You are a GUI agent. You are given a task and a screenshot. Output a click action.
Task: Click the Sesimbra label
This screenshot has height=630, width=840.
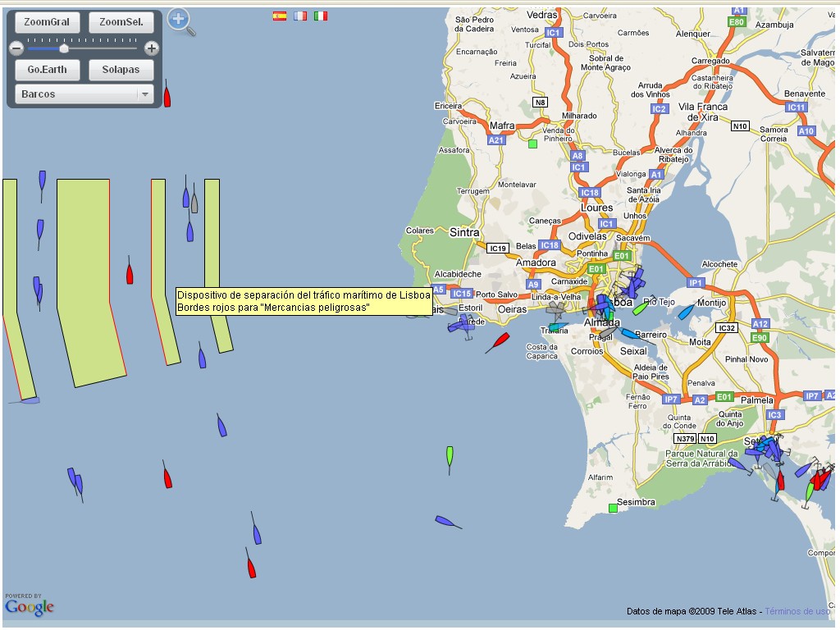point(636,502)
